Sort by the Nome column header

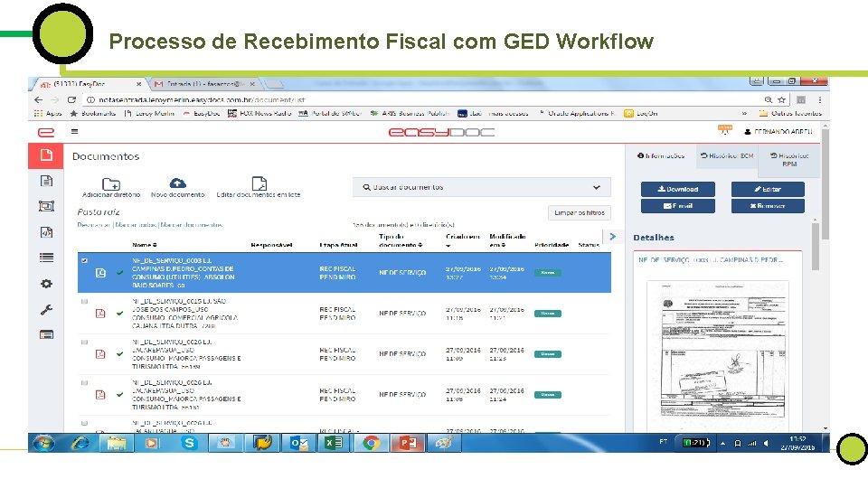tap(144, 245)
